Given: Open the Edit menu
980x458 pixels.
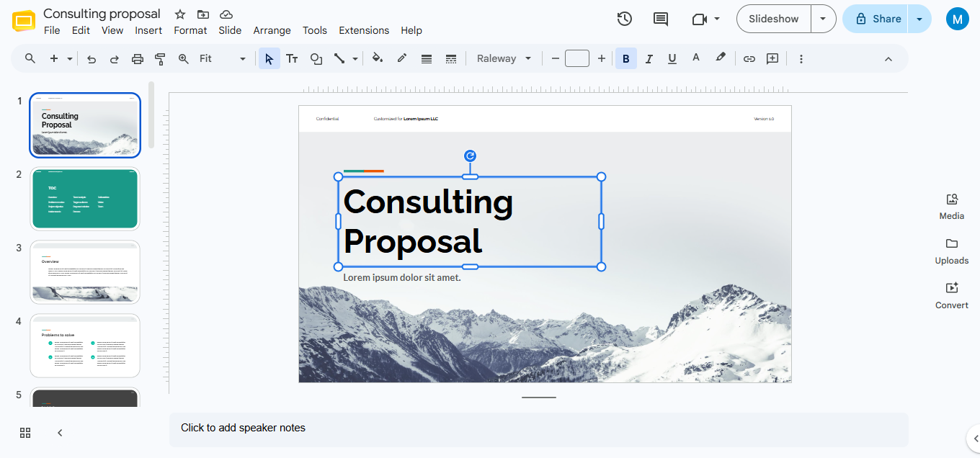Looking at the screenshot, I should pos(81,30).
